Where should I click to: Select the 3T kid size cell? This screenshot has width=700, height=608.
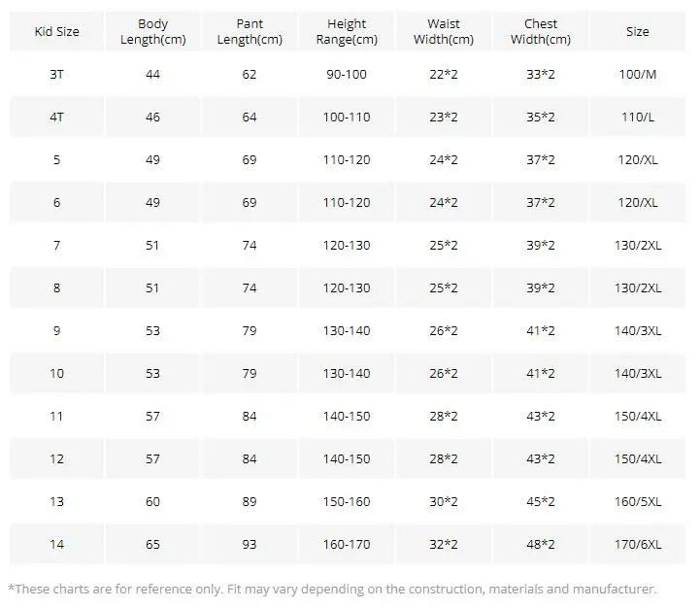pyautogui.click(x=56, y=74)
